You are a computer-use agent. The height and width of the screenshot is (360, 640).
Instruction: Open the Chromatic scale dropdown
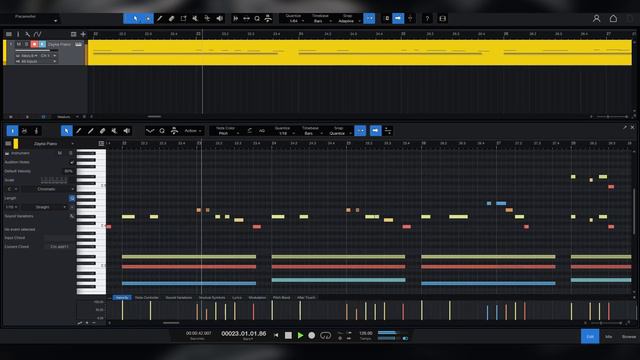[49, 189]
